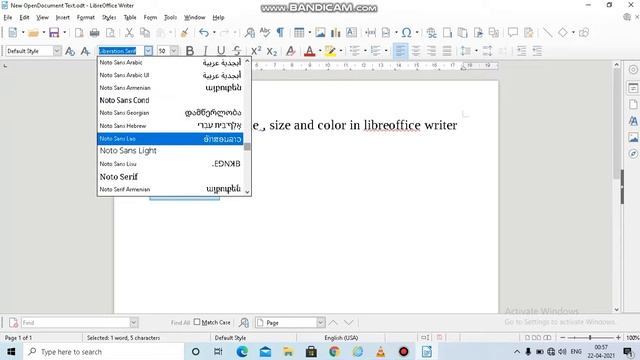Image resolution: width=640 pixels, height=360 pixels.
Task: Choose the Noto Sans Light font
Action: click(x=170, y=151)
